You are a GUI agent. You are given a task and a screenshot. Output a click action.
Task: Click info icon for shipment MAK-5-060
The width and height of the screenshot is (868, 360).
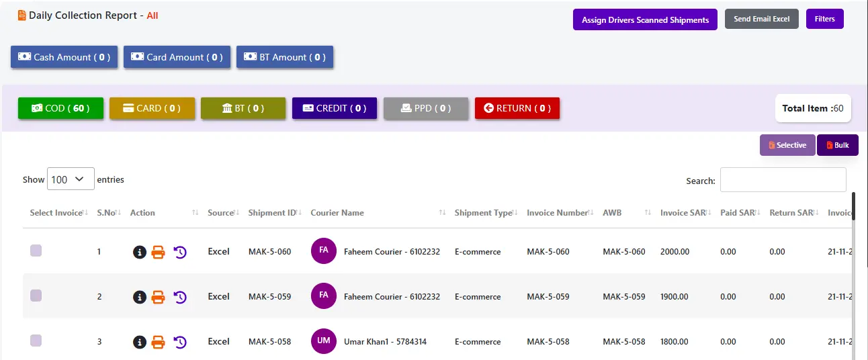click(x=140, y=252)
